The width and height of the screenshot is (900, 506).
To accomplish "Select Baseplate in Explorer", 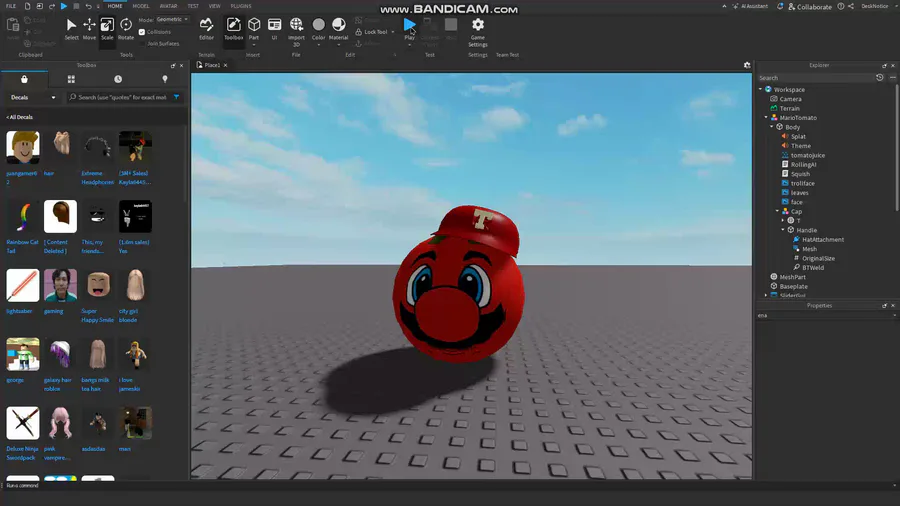I will 793,286.
